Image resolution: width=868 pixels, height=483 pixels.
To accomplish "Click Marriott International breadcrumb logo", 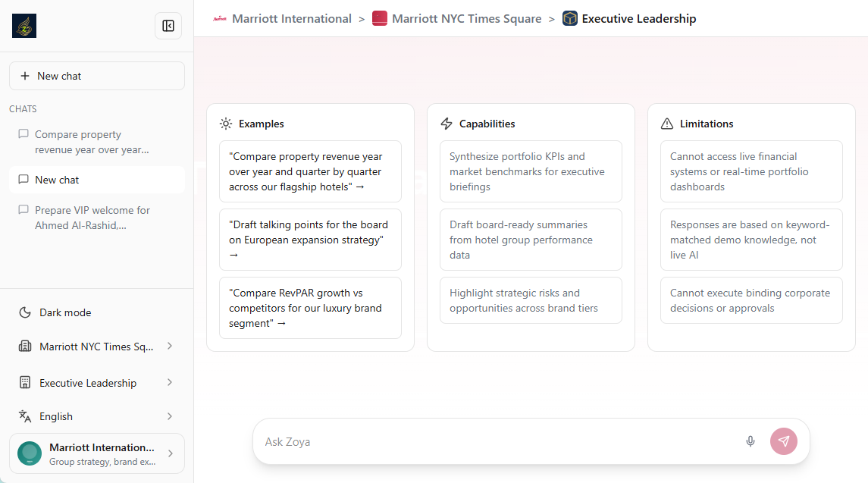I will coord(220,19).
